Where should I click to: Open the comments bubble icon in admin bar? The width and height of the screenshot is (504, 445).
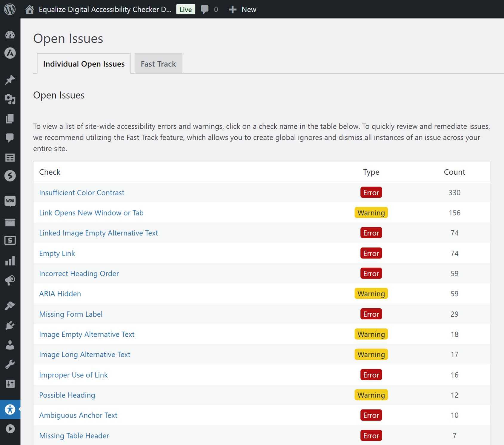(205, 10)
